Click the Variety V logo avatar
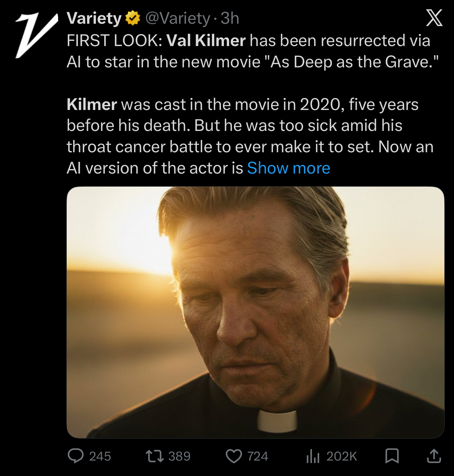 point(36,35)
